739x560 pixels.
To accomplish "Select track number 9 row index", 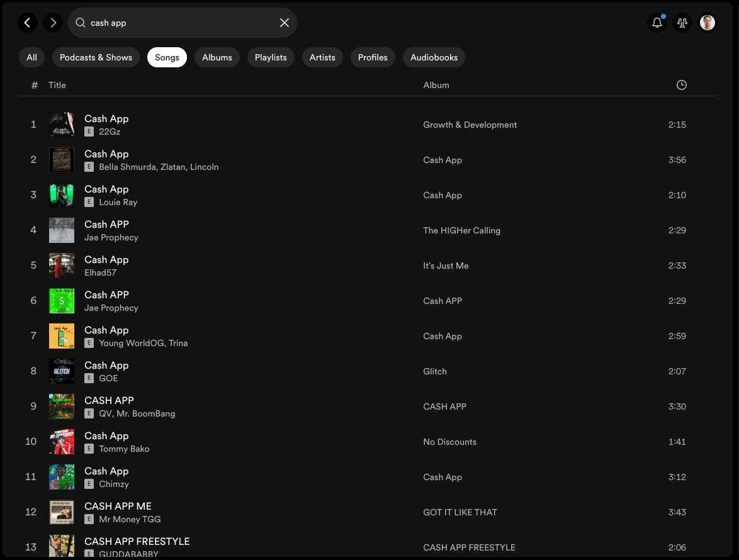I will [x=33, y=406].
